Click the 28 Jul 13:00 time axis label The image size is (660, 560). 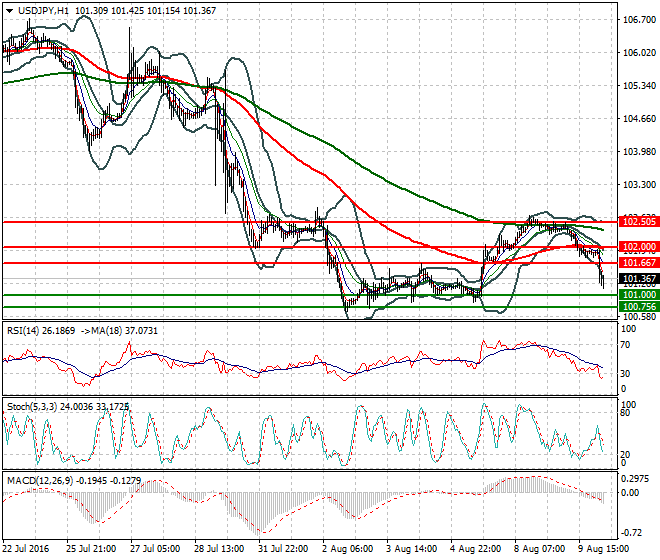217,549
